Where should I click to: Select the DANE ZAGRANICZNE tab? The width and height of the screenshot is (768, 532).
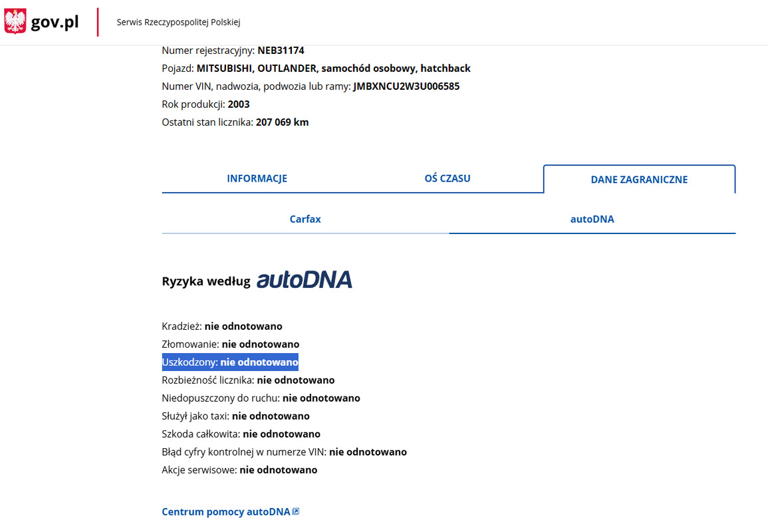coord(639,179)
